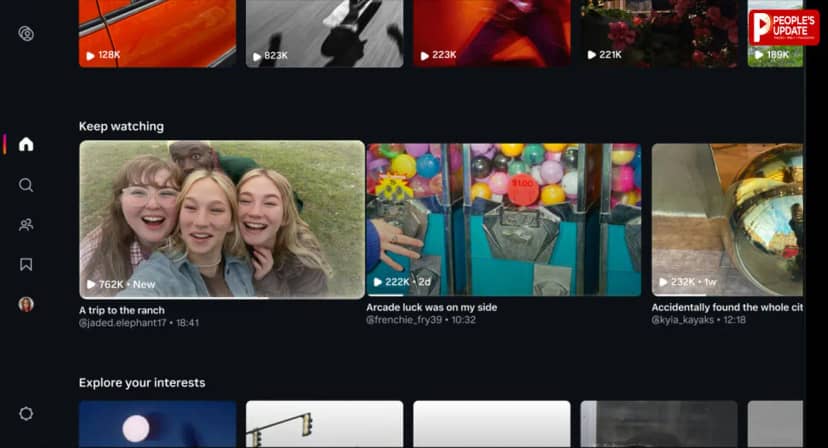
Task: Click the title "A trip to the ranch"
Action: [x=122, y=310]
